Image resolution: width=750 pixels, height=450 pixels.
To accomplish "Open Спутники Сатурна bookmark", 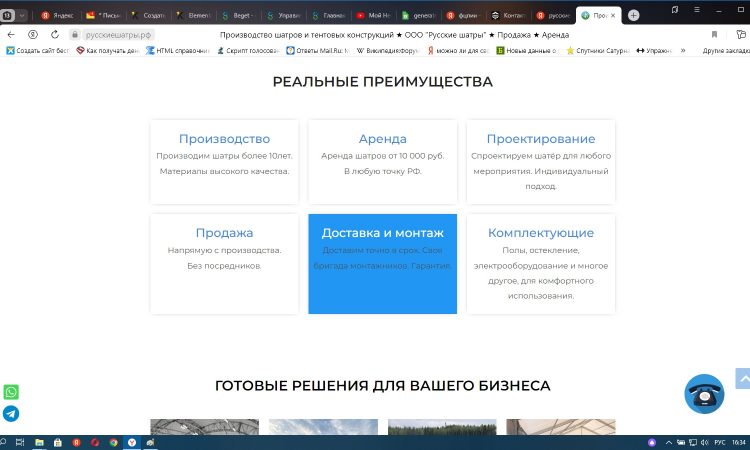I will [598, 50].
